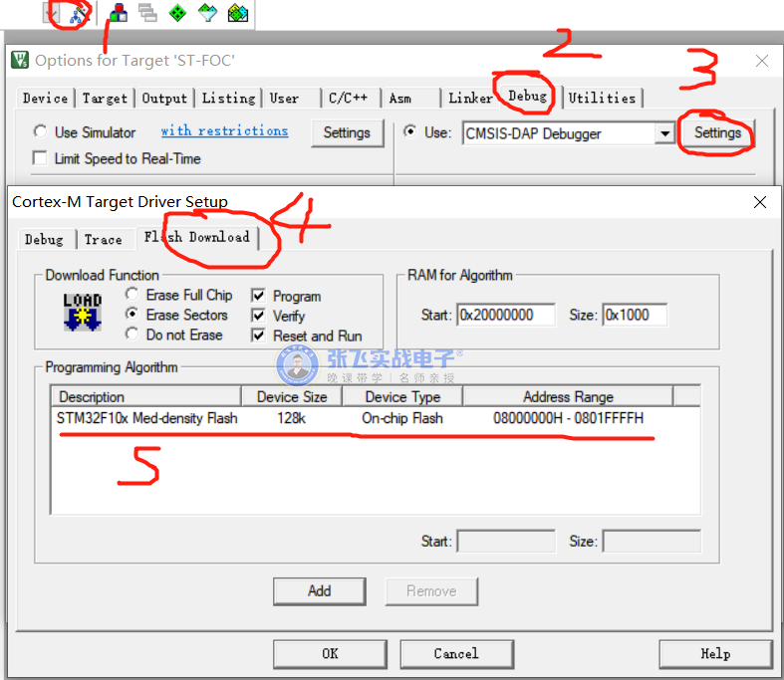The image size is (784, 680).
Task: Edit RAM for Algorithm Start field 0x20000000
Action: tap(505, 315)
